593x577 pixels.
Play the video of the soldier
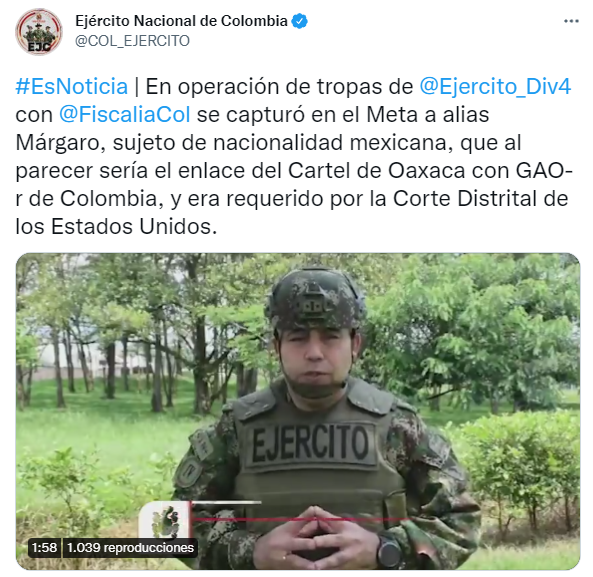click(298, 411)
